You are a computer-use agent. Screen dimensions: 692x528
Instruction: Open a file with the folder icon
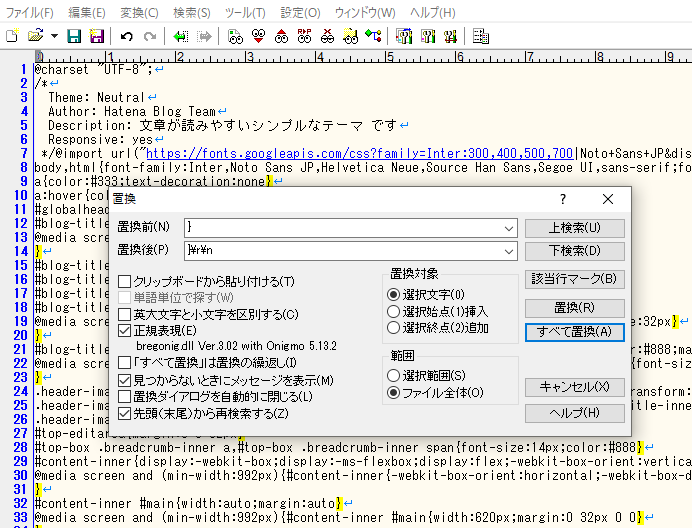click(x=36, y=36)
